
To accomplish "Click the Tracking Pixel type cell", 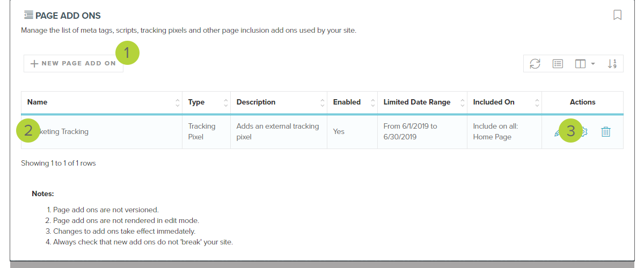I will click(x=202, y=131).
